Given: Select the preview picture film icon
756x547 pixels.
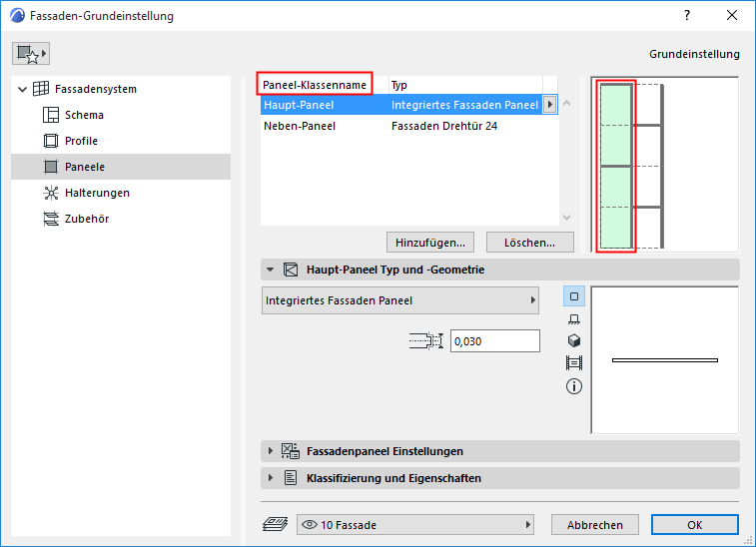Looking at the screenshot, I should tap(574, 363).
